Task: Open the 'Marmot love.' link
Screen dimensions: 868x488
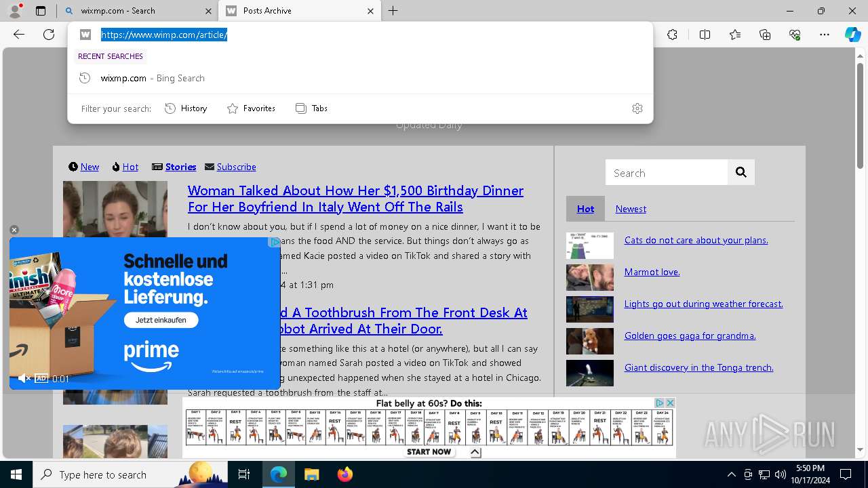Action: tap(652, 272)
